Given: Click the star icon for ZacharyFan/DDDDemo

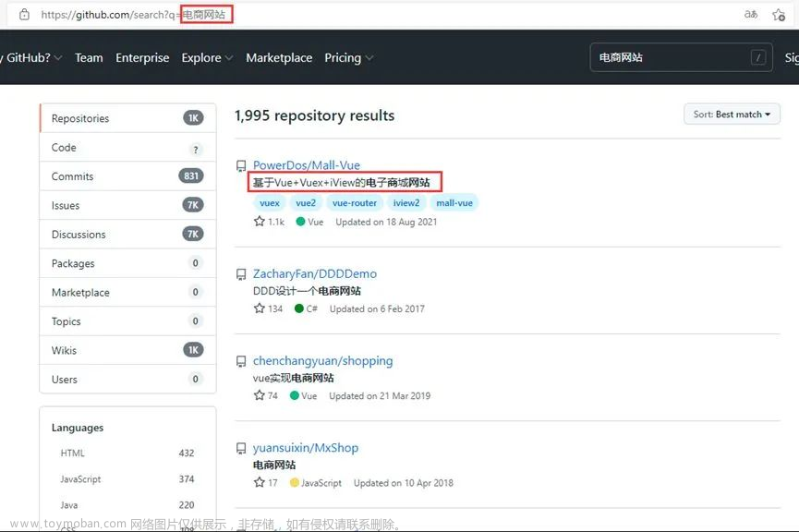Looking at the screenshot, I should pos(260,308).
